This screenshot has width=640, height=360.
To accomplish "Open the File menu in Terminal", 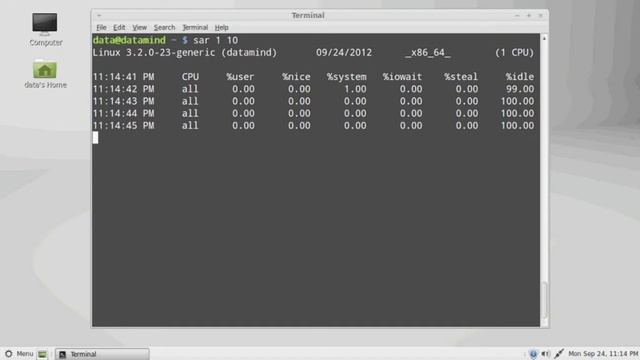I will click(101, 27).
